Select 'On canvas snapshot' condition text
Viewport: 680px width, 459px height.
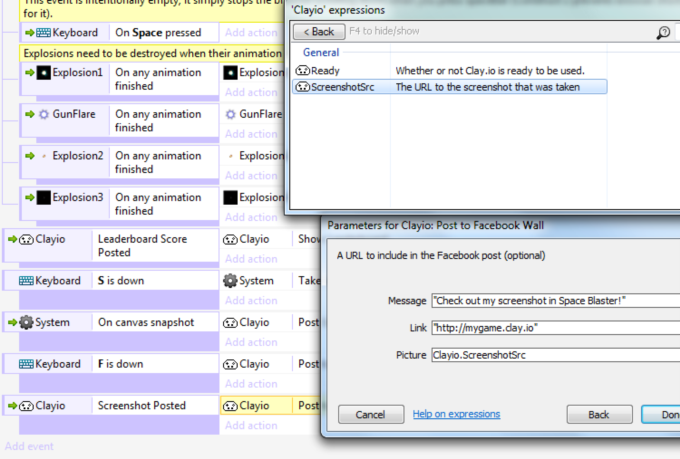click(x=146, y=322)
